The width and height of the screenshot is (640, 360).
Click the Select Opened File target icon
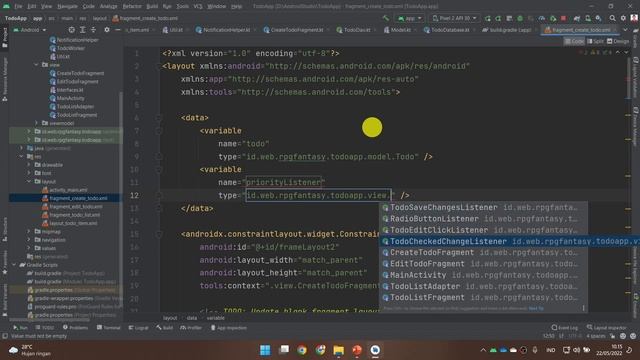tap(71, 30)
